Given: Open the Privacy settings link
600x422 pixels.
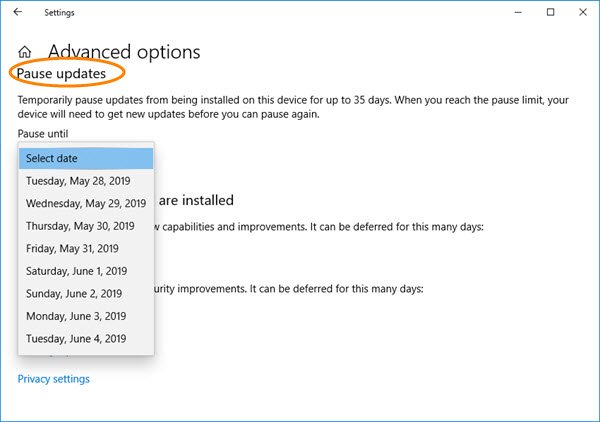Looking at the screenshot, I should coord(53,379).
